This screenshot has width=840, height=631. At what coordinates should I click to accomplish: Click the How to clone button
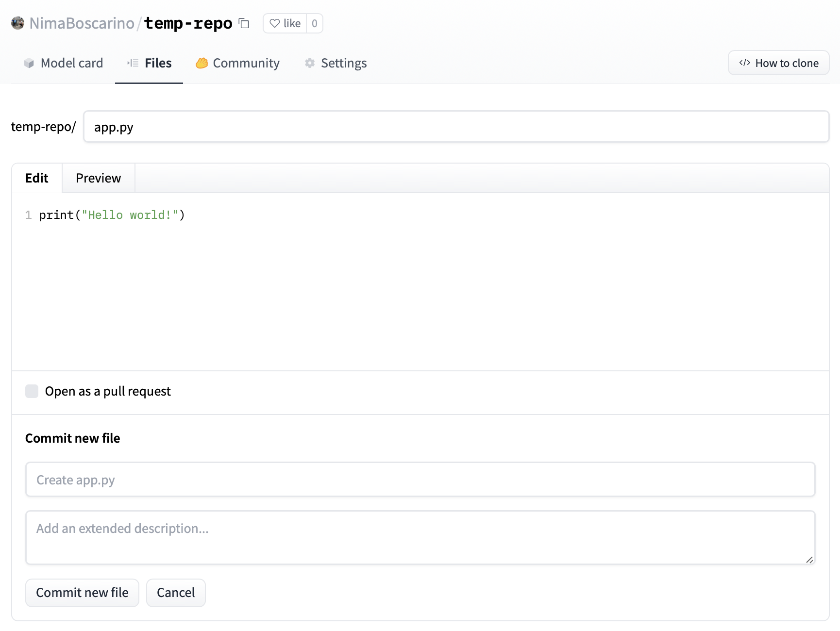tap(778, 63)
